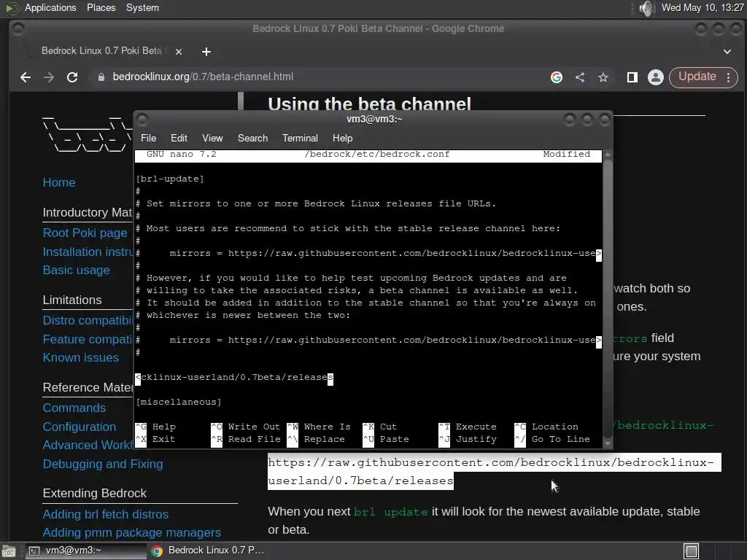747x560 pixels.
Task: Open Installation instructions link
Action: click(x=88, y=252)
